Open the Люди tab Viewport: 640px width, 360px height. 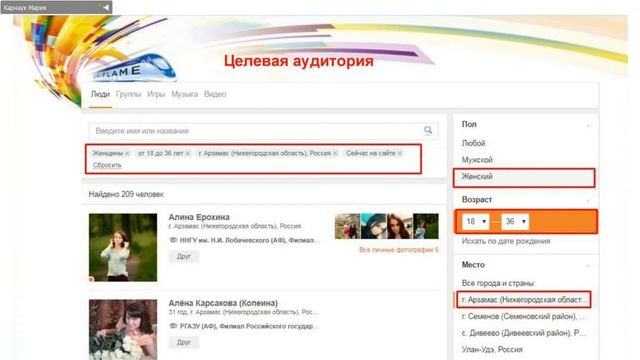point(100,94)
